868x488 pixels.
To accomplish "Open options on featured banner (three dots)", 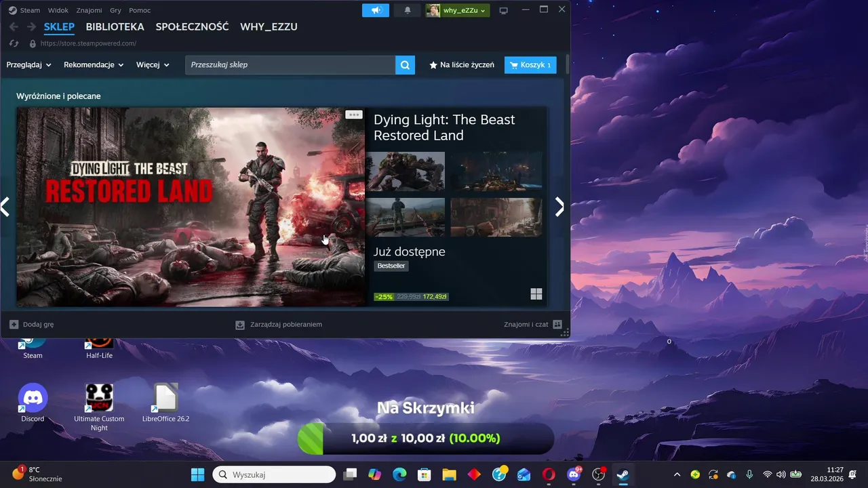I will point(354,115).
